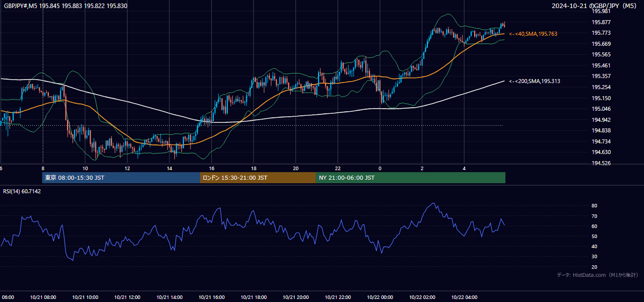Click hour tick 10 under price chart

85,169
